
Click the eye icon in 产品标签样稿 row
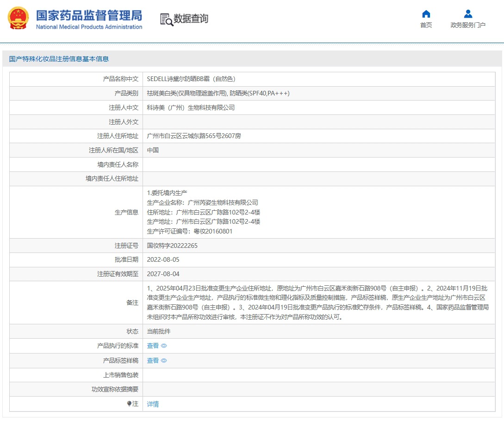click(164, 360)
